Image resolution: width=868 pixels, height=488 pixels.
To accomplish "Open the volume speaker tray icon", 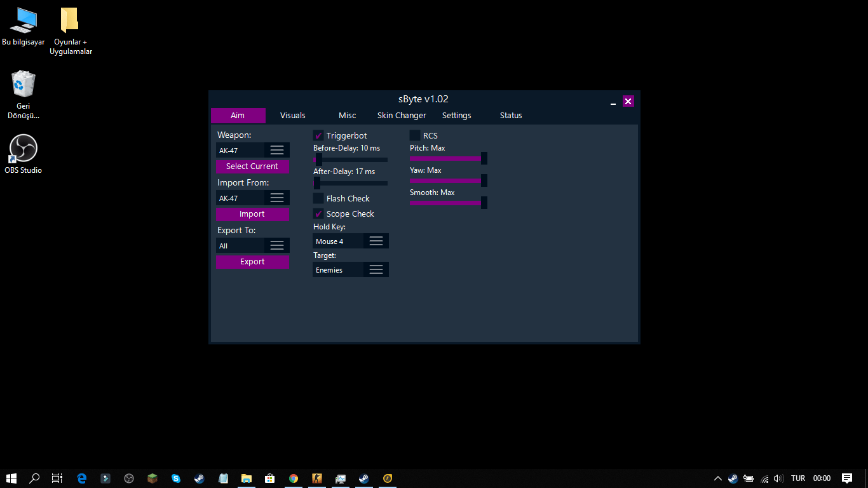I will point(779,478).
